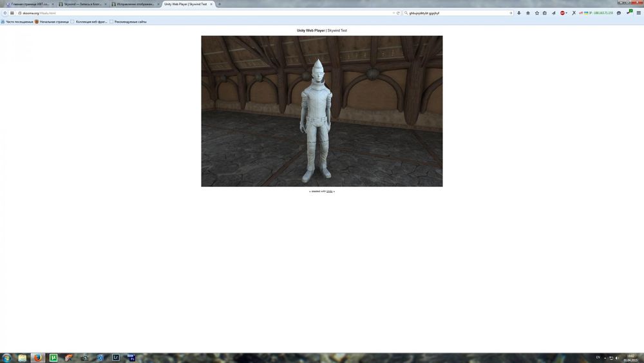Switch to the 'Skywind — Запись в блог' tab
The height and width of the screenshot is (363, 644).
pos(82,4)
